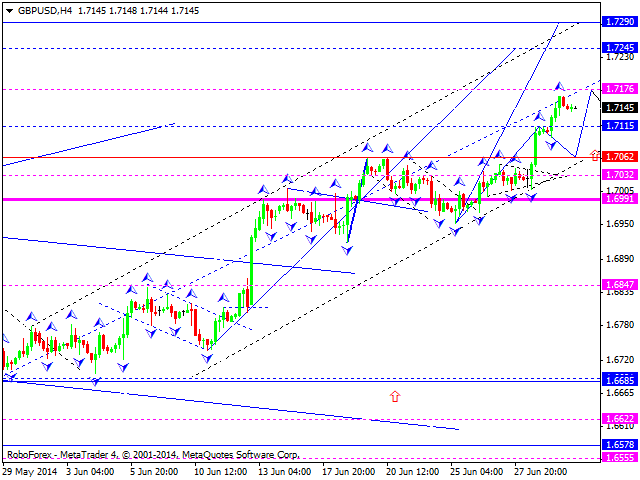
Task: Click the 1.7115 price level label
Action: 620,126
